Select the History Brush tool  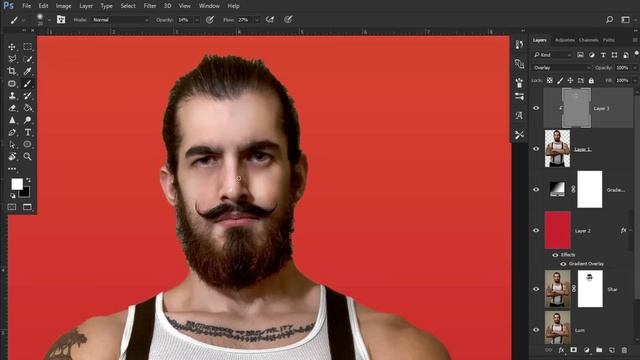point(27,96)
